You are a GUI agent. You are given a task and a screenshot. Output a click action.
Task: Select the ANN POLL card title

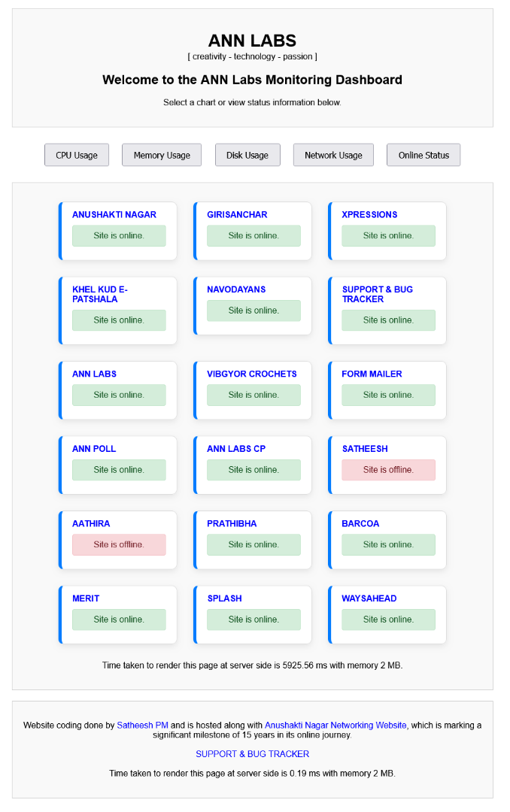[x=94, y=449]
